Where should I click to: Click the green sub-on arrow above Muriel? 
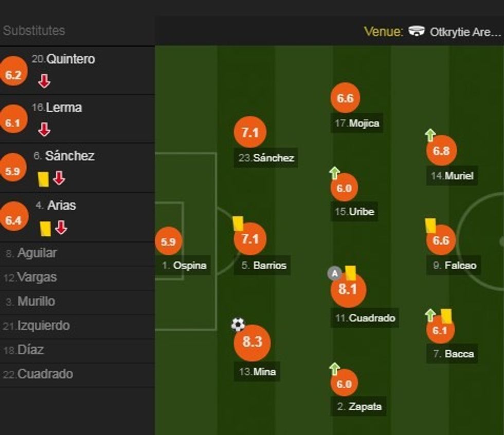(430, 135)
